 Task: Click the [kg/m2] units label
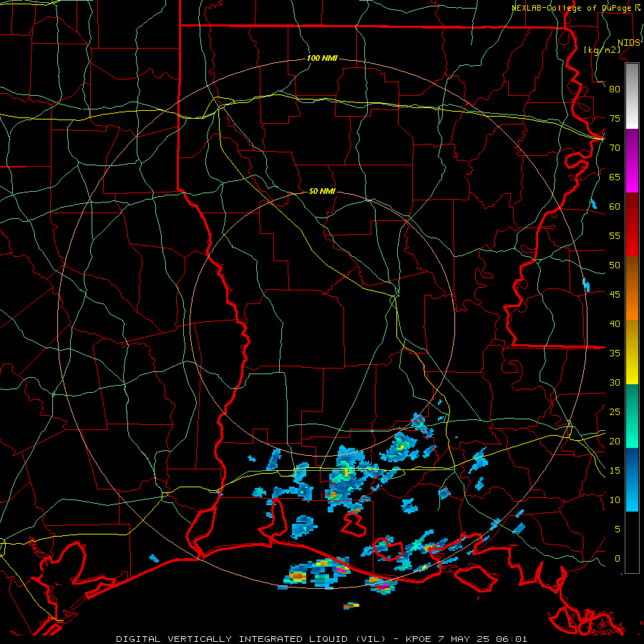pos(602,49)
